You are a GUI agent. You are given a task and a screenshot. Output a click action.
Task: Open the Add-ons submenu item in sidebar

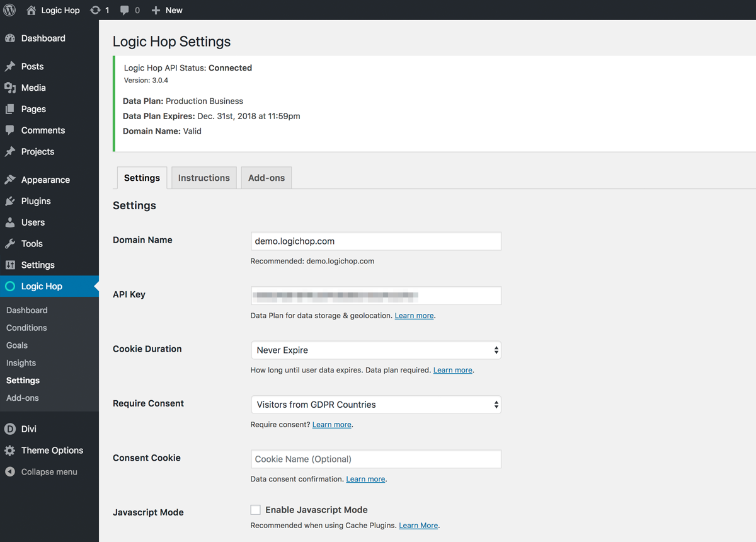tap(23, 398)
